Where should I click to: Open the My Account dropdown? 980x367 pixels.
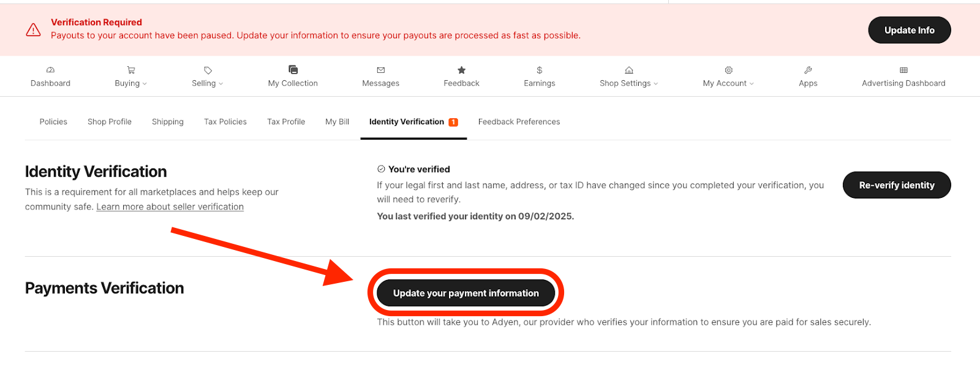click(x=728, y=83)
